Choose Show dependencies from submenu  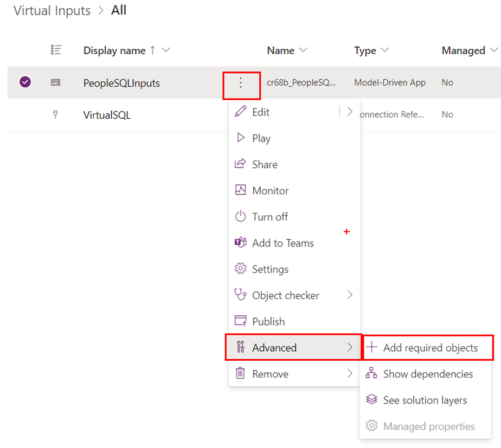[427, 374]
